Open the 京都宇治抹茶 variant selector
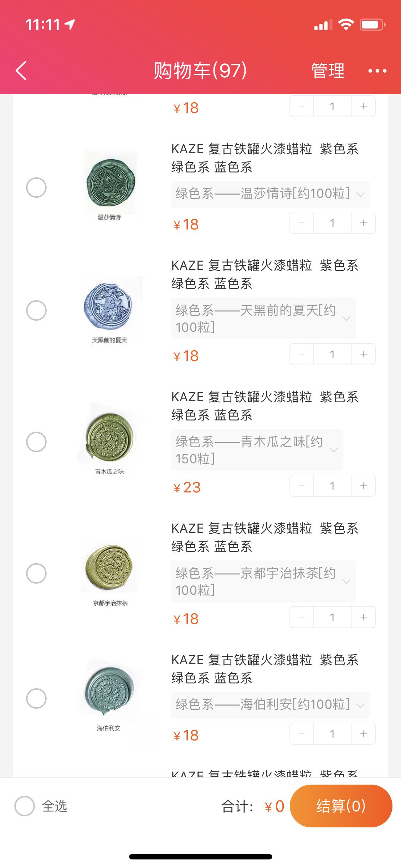Screen dimensions: 401x868 263,582
